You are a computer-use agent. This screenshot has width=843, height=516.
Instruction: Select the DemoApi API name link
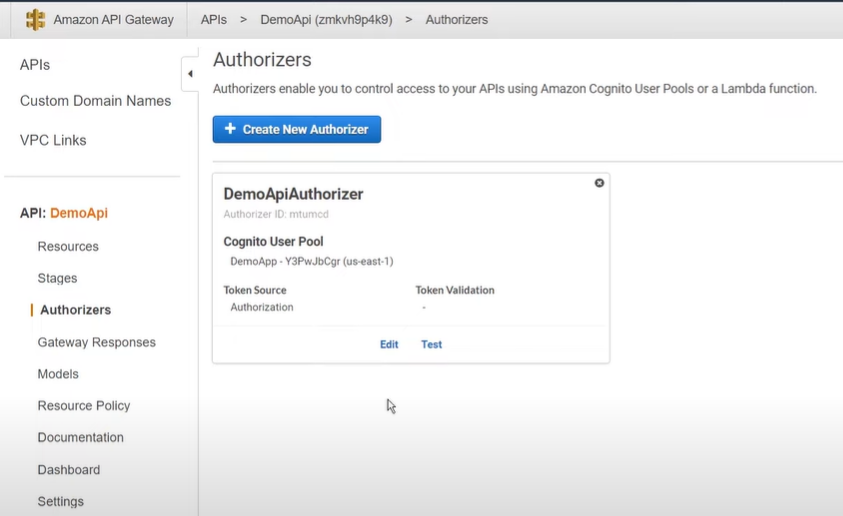79,213
